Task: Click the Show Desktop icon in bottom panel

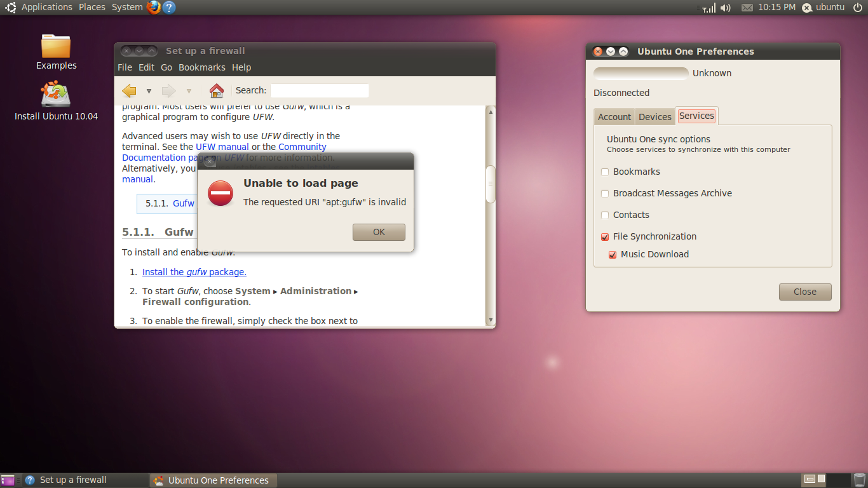Action: (8, 480)
